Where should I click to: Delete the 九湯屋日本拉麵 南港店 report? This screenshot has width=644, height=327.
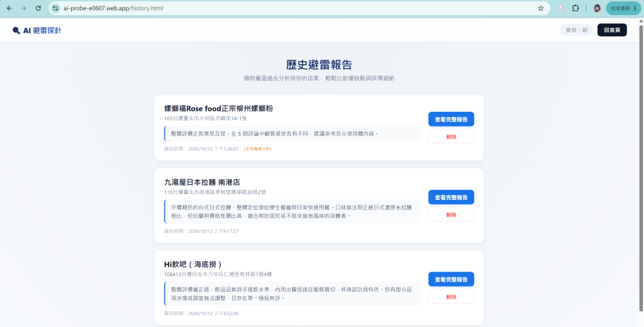(x=451, y=214)
